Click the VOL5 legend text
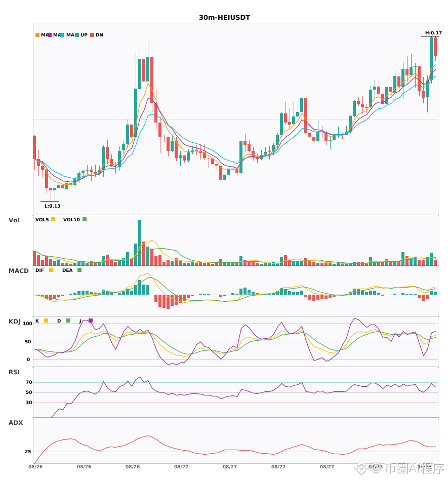This screenshot has height=481, width=448. (x=42, y=220)
